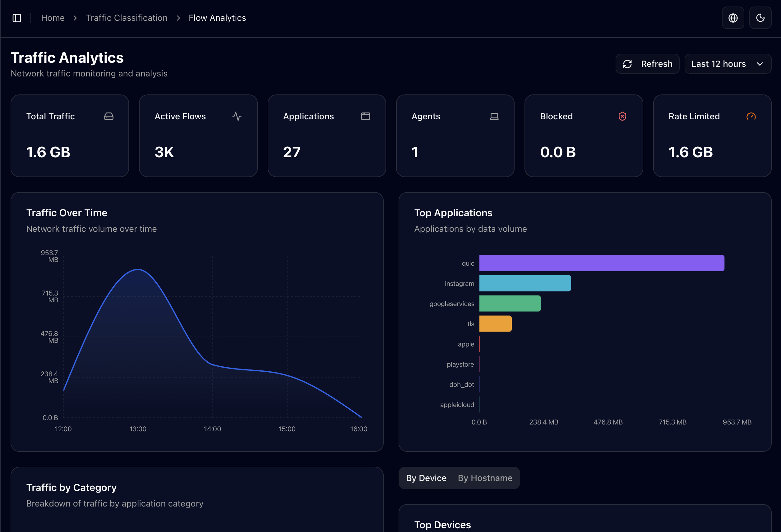This screenshot has width=781, height=532.
Task: Click the Refresh button
Action: coord(647,64)
